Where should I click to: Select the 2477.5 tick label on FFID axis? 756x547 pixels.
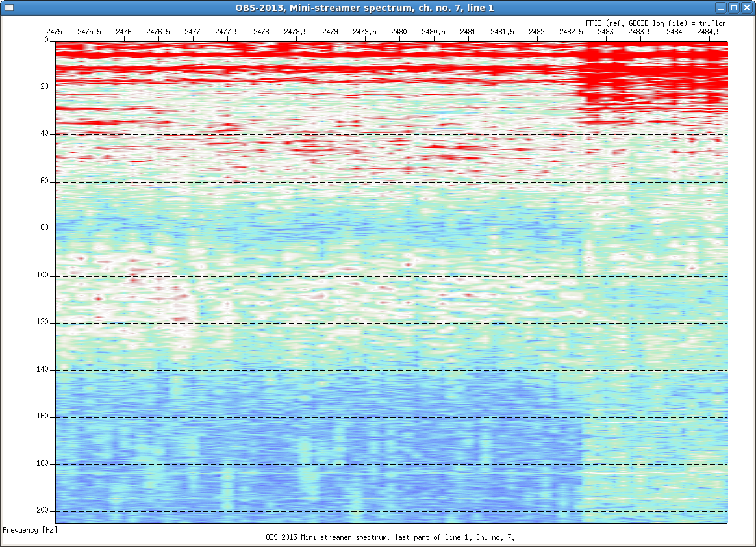click(x=227, y=32)
